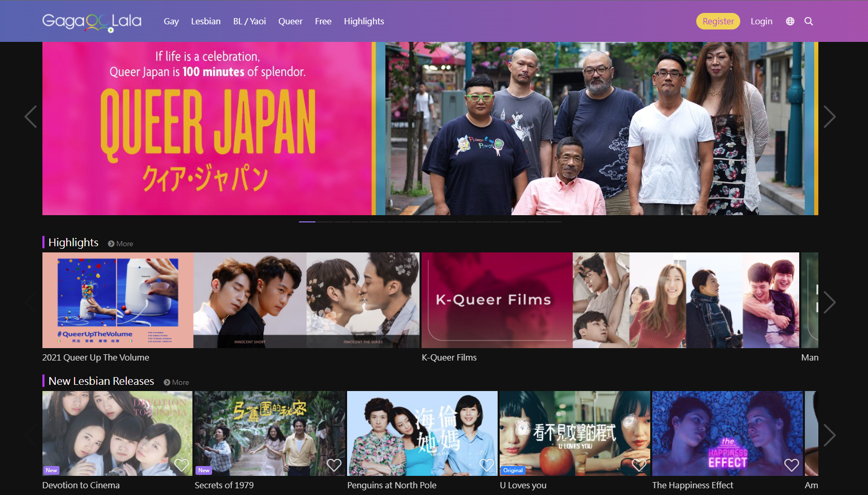
Task: Click the Original badge on U Loves you
Action: pyautogui.click(x=513, y=470)
